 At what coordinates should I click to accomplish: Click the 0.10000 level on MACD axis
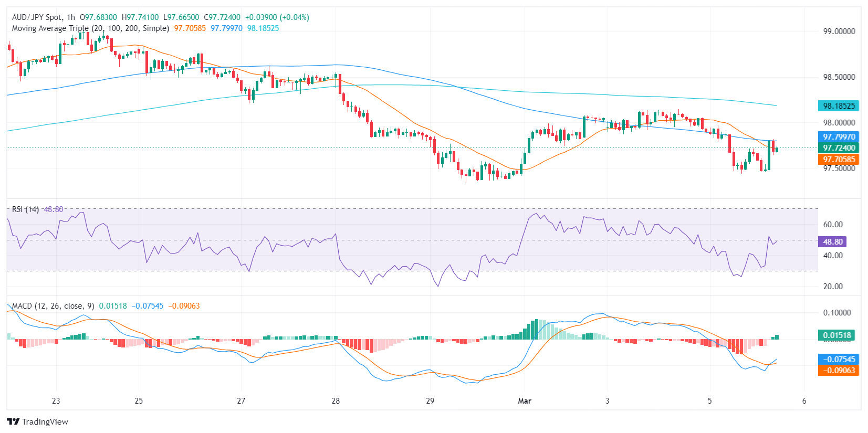click(x=836, y=313)
